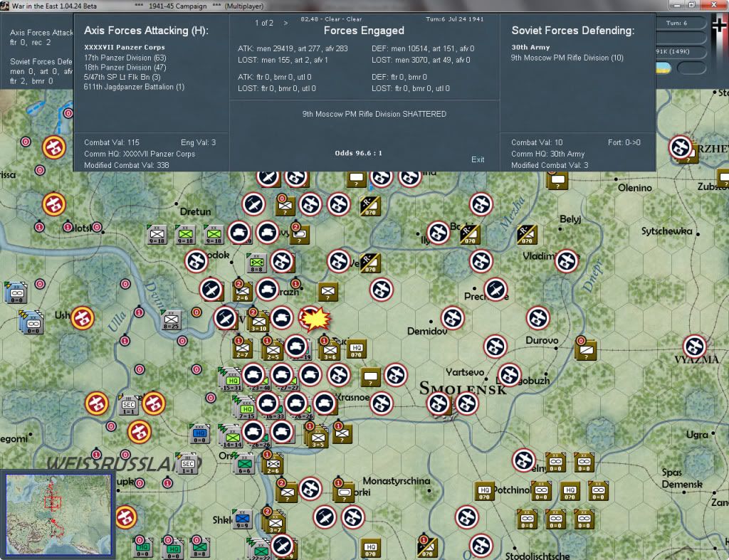The height and width of the screenshot is (560, 729).
Task: Click 18th Panzer Division (47) entry
Action: [125, 68]
